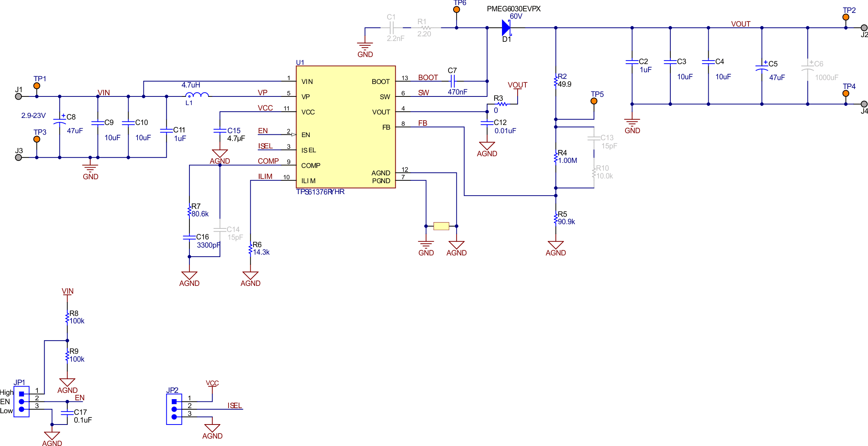Click the VOUT net label near TP2
This screenshot has height=446, width=868.
click(741, 24)
